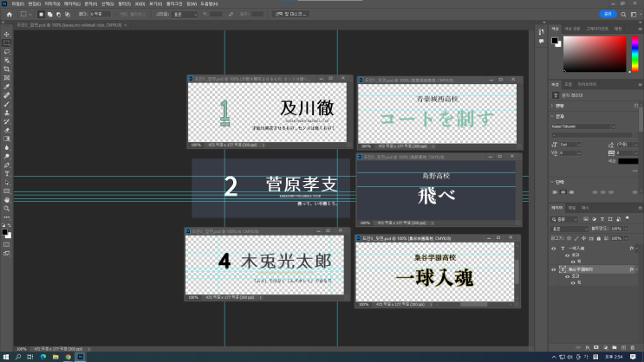The width and height of the screenshot is (644, 362).
Task: Click the 선택 및 마스크 button
Action: [291, 14]
